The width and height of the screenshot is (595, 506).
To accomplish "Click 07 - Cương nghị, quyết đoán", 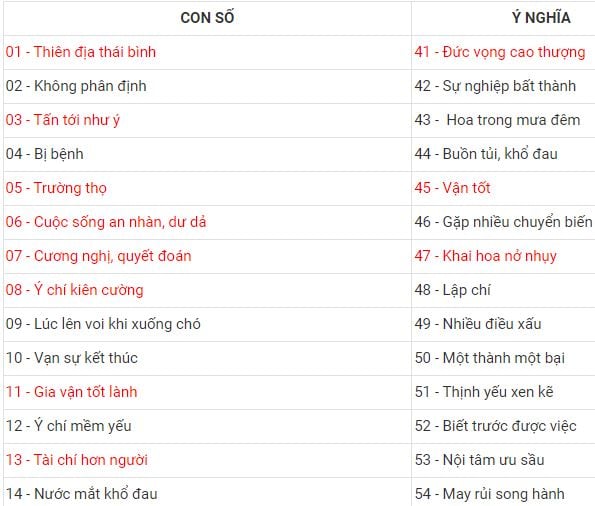I will pos(99,256).
